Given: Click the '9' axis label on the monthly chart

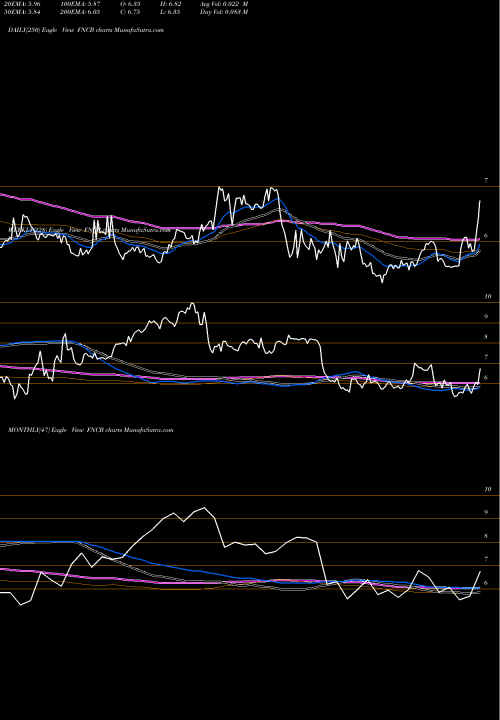Looking at the screenshot, I should 486,512.
